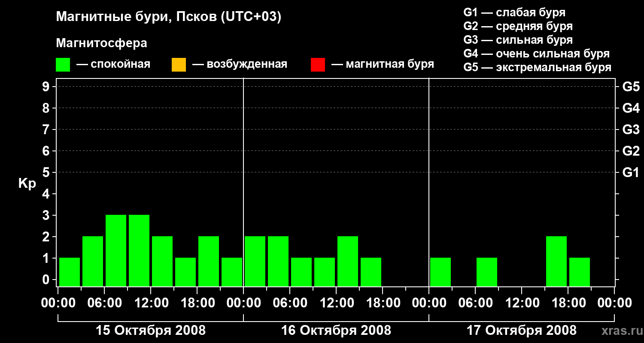Click the 17 October 00:00–03:00 bar

440,272
